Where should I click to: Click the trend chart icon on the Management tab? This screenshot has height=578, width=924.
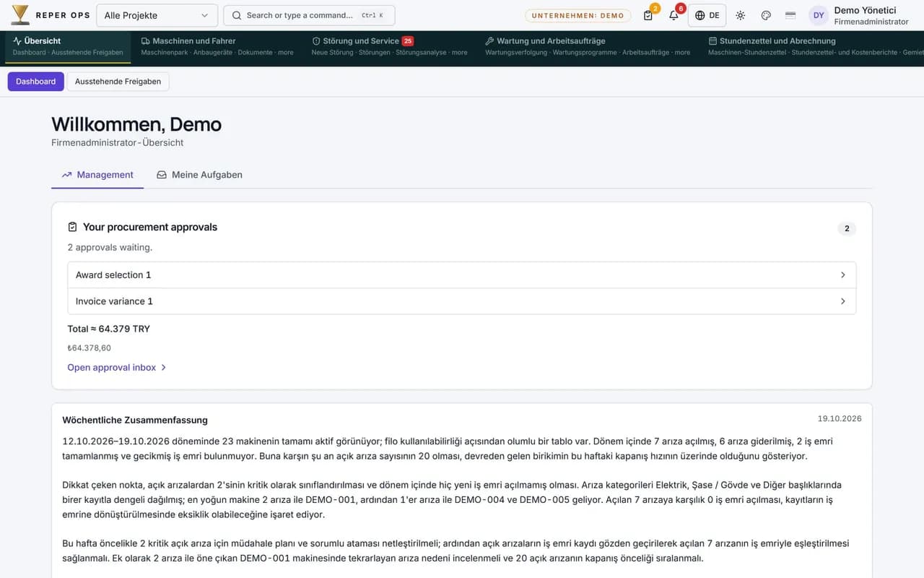pos(67,175)
